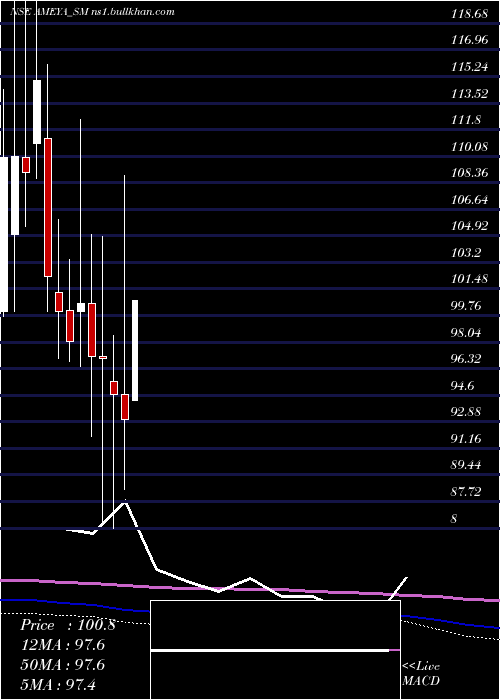
Task: Click the latest tall white candlestick body
Action: tap(135, 350)
